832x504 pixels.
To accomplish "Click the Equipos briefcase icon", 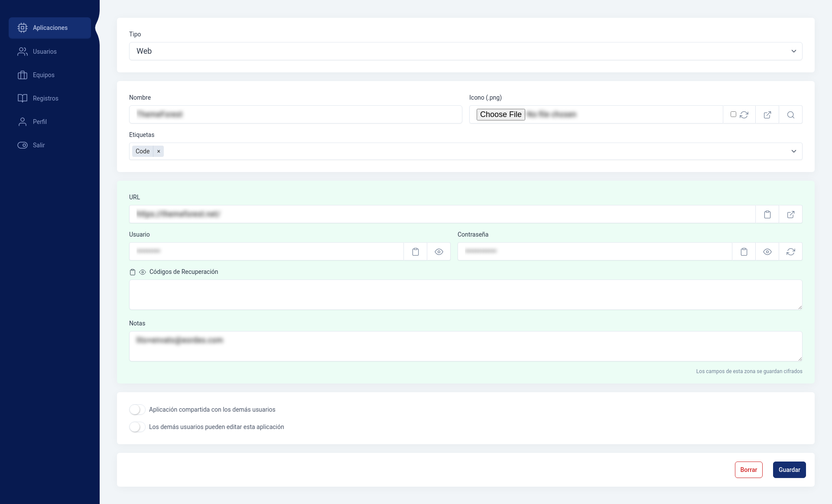I will coord(23,75).
